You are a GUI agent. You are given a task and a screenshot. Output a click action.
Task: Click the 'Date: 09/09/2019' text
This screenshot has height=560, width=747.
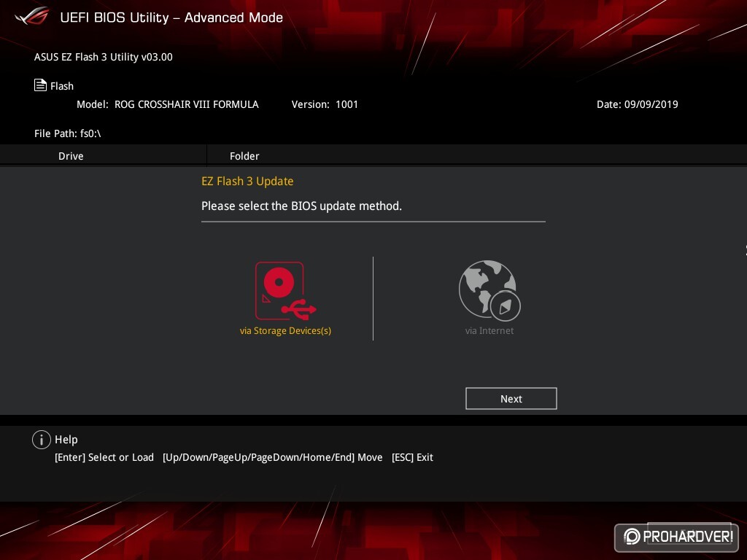638,104
